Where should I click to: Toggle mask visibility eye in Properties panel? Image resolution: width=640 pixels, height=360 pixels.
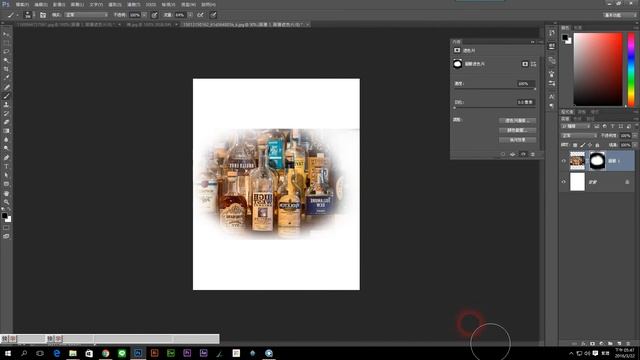523,154
